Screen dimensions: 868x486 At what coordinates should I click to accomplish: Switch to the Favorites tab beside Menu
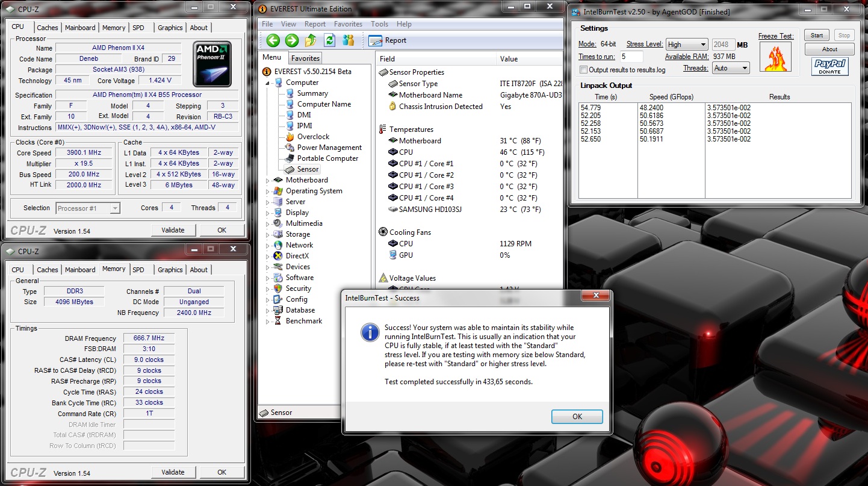pos(305,58)
